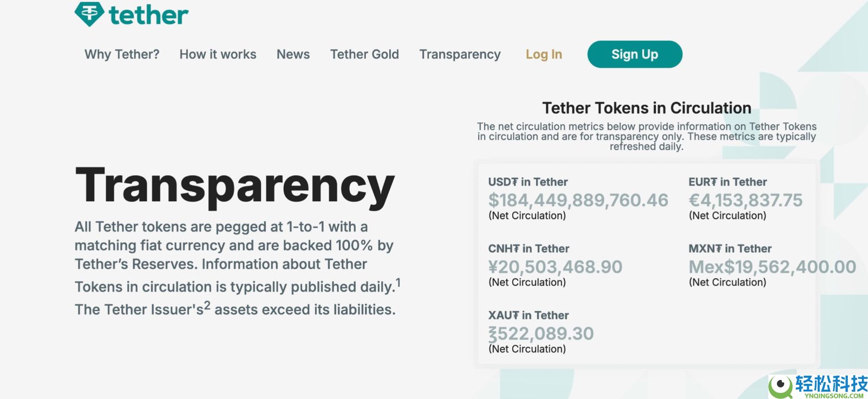Image resolution: width=868 pixels, height=399 pixels.
Task: Open footnote 2 after Tether Issuer's
Action: coord(207,305)
